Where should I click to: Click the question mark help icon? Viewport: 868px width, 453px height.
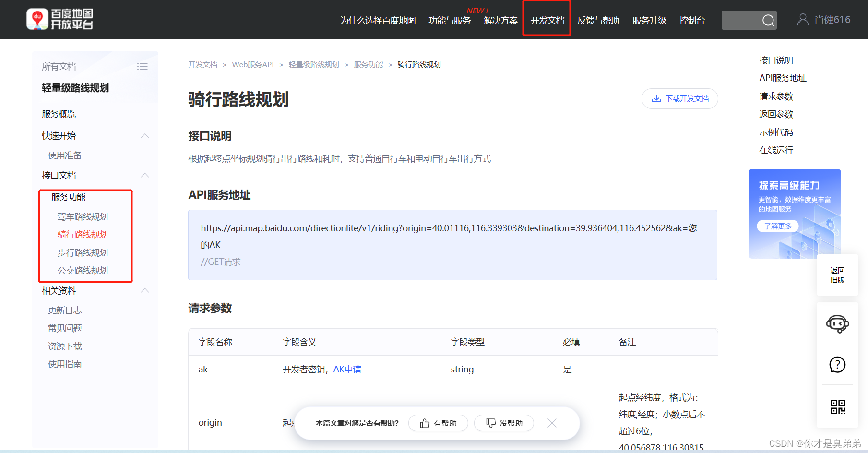click(837, 365)
